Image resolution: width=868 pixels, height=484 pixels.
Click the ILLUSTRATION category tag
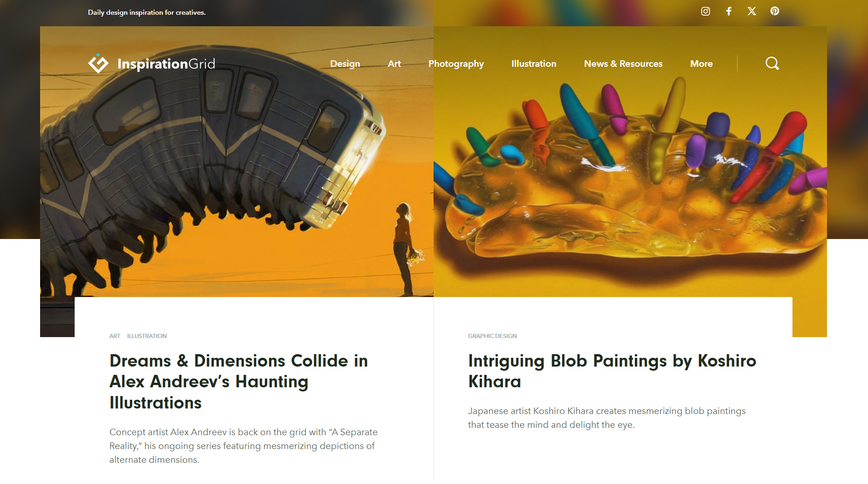pyautogui.click(x=147, y=336)
